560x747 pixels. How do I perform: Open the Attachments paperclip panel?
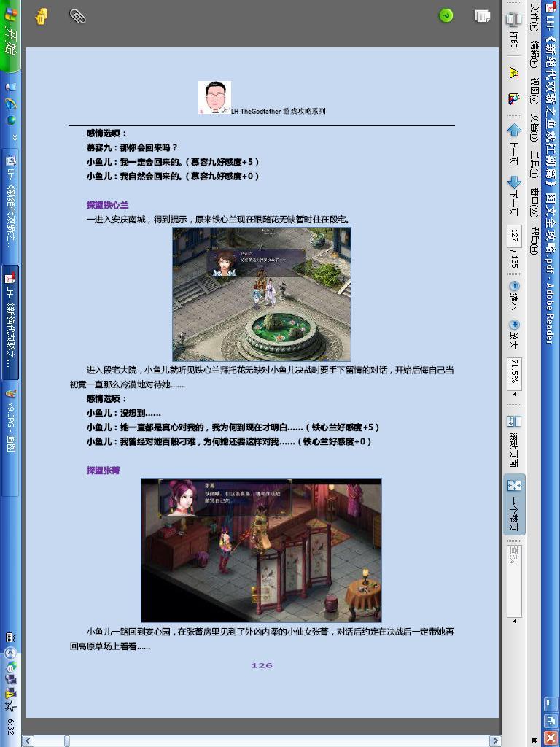[77, 16]
